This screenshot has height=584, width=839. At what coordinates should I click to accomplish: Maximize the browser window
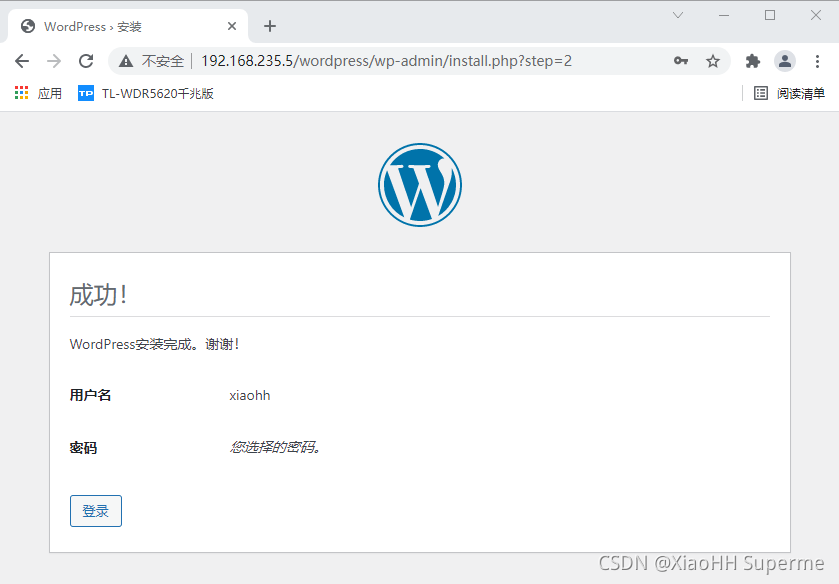(770, 15)
